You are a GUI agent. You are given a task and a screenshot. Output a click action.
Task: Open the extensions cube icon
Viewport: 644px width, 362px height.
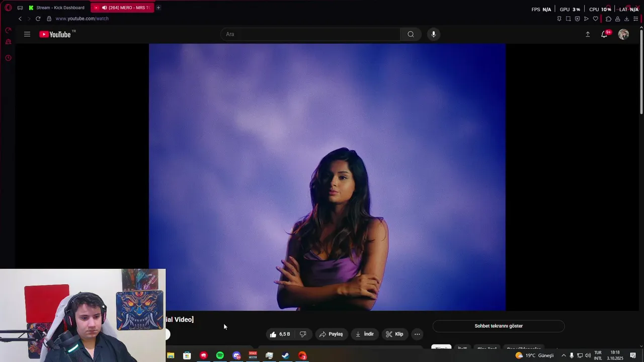608,19
